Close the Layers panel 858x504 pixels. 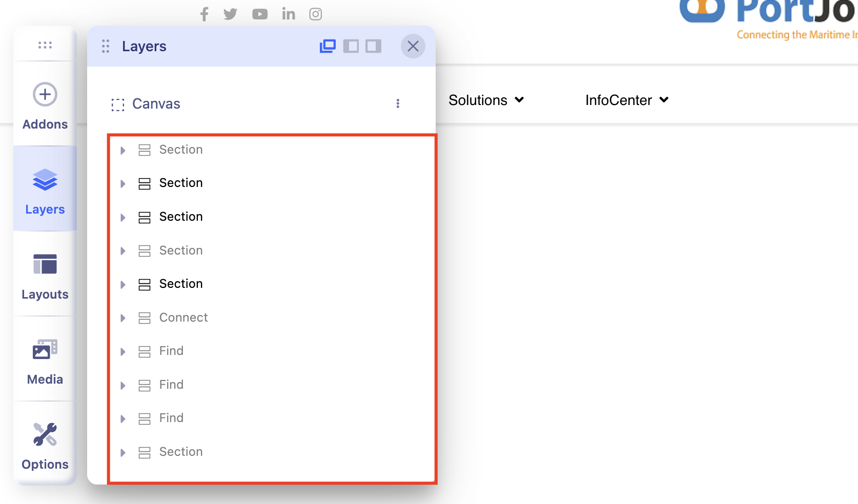tap(413, 46)
